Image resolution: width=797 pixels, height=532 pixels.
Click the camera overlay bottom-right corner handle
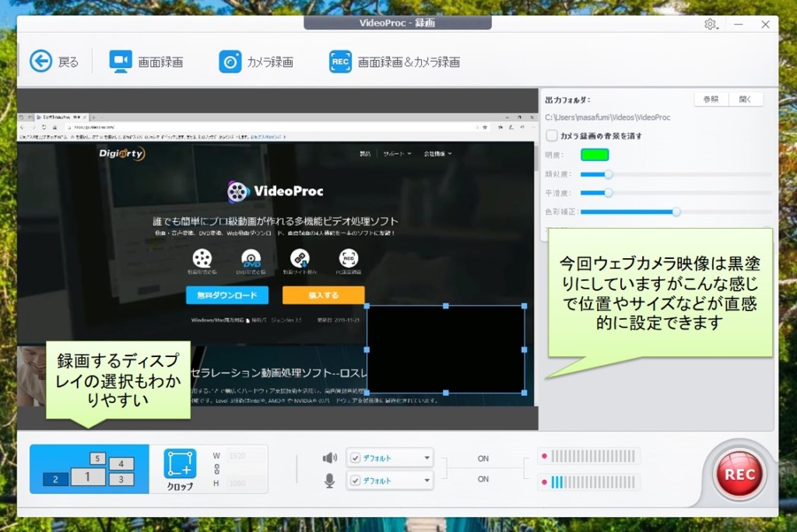click(525, 393)
